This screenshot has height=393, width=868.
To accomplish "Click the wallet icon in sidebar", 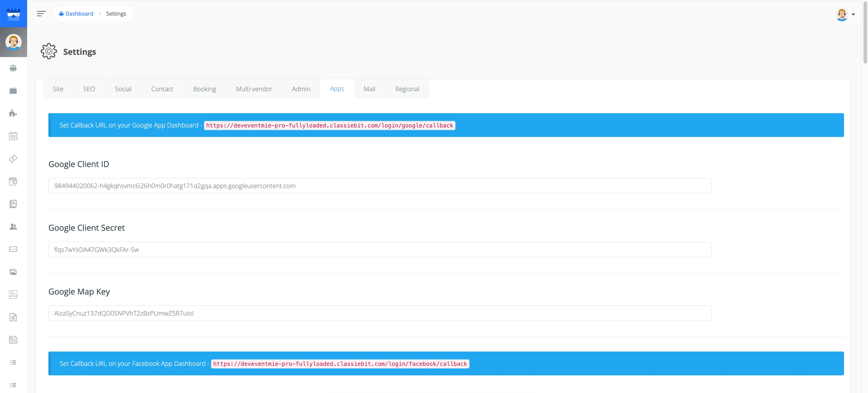I will pyautogui.click(x=13, y=182).
